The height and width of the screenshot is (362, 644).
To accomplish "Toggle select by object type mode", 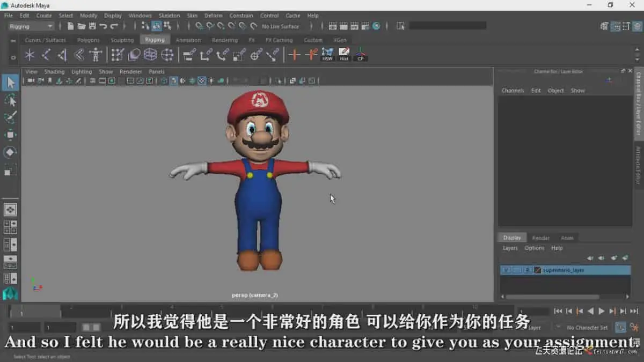I will (x=156, y=26).
